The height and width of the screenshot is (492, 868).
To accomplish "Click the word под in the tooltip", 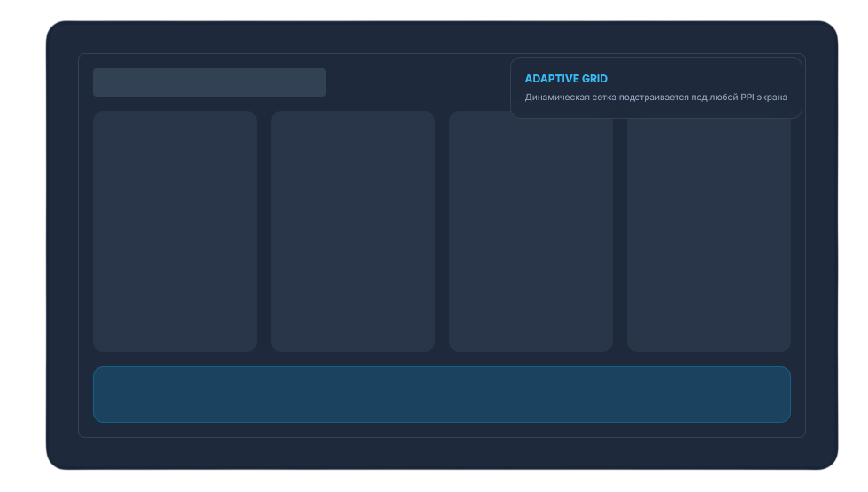I will pos(701,98).
